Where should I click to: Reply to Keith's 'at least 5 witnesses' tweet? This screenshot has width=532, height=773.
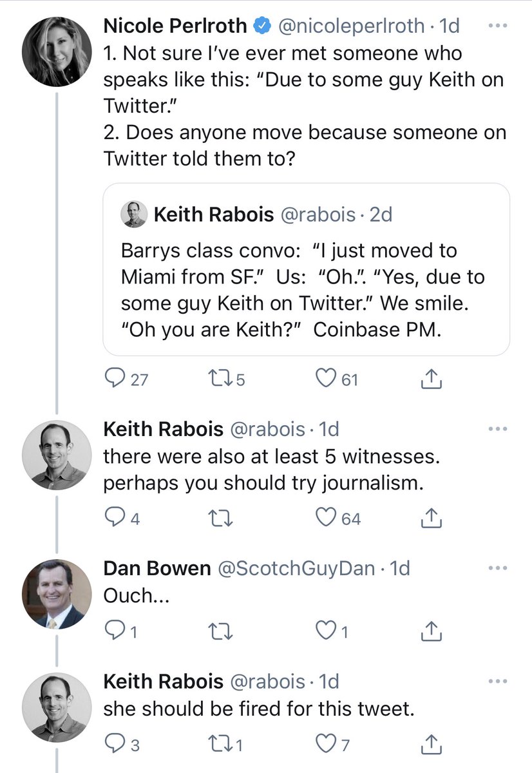(115, 517)
